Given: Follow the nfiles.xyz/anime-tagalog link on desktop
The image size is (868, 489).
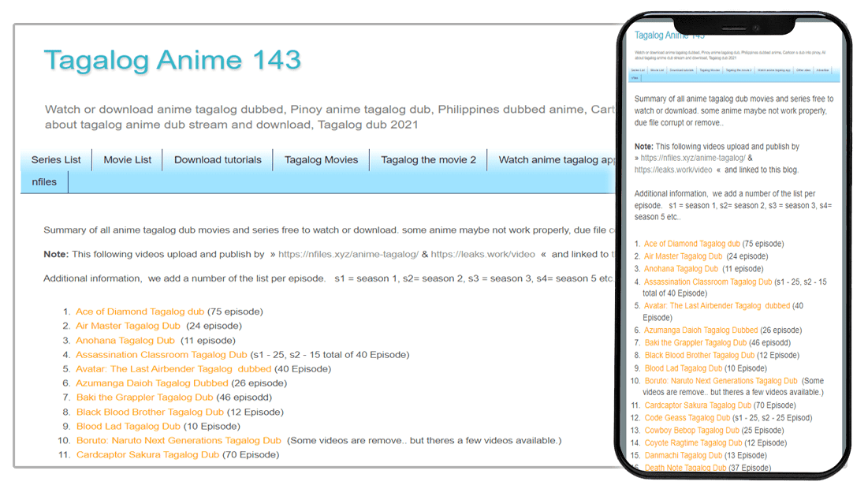Looking at the screenshot, I should (348, 254).
